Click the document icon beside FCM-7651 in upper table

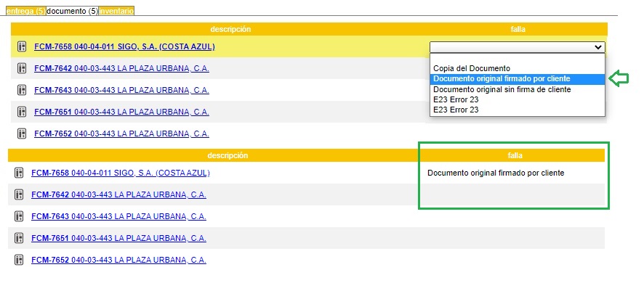tap(23, 112)
